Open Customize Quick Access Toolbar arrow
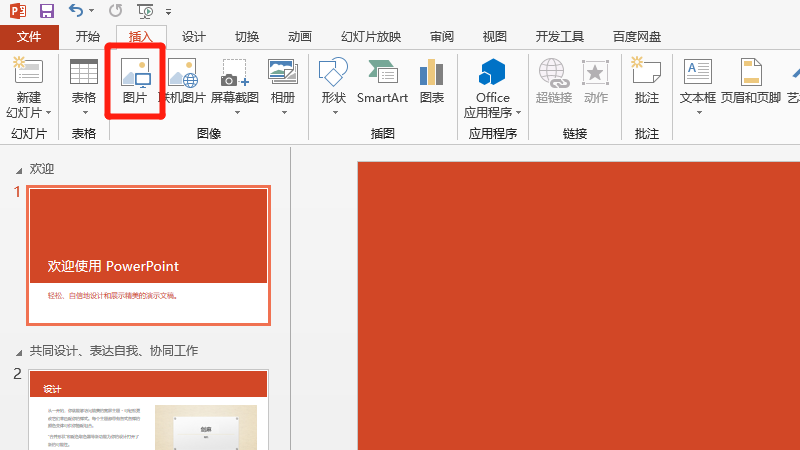Image resolution: width=800 pixels, height=450 pixels. (x=168, y=11)
